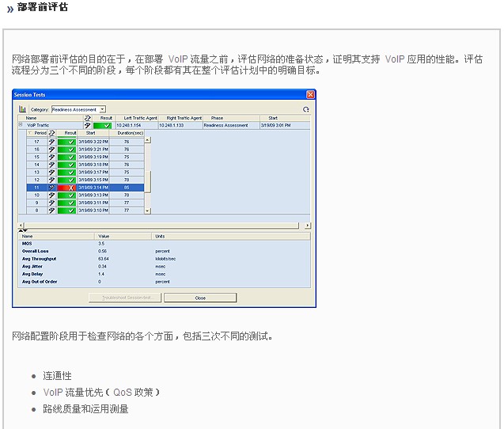This screenshot has width=504, height=429.
Task: Click the Phase column header
Action: [218, 118]
